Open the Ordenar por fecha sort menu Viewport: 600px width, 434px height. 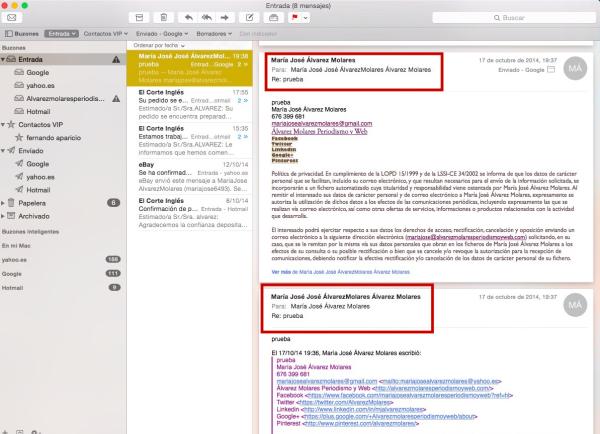[x=159, y=45]
